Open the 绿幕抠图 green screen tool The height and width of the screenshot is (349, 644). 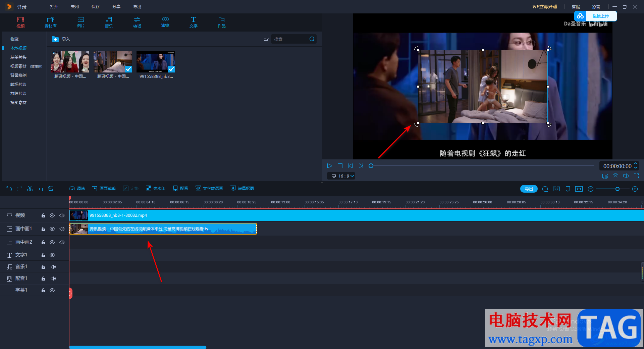[242, 189]
